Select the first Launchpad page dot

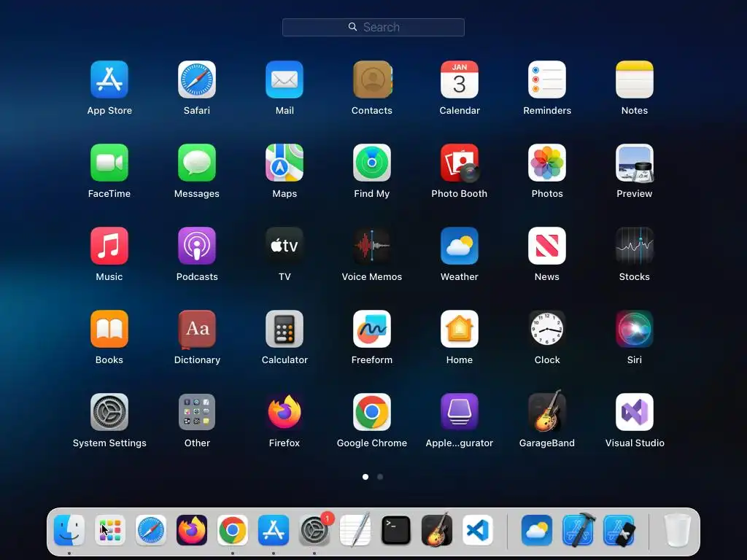365,477
